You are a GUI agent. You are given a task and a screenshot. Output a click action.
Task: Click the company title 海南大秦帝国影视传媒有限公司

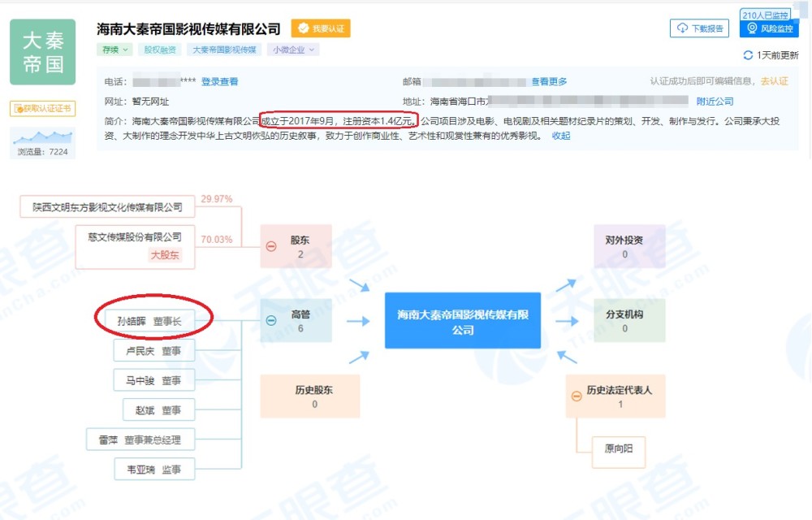(x=188, y=29)
